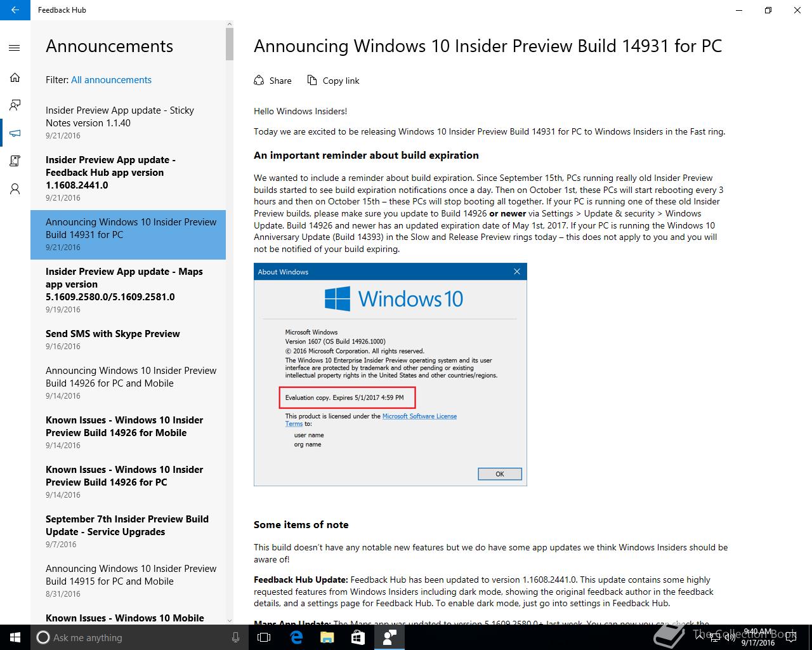
Task: Open Known Issues Build 14926 for Mobile
Action: click(128, 432)
